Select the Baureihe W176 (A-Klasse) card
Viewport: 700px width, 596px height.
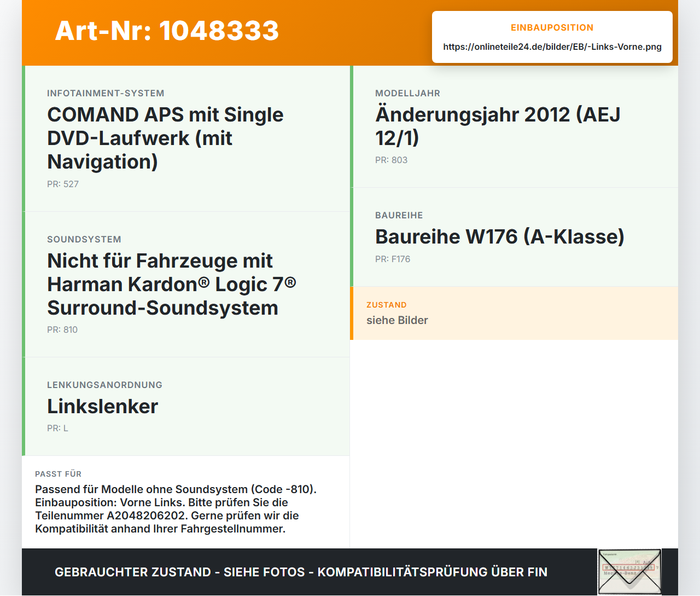click(x=514, y=237)
